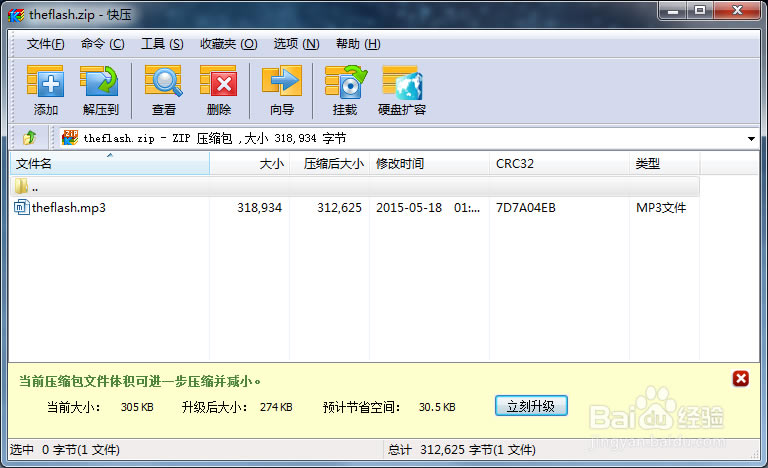Viewport: 768px width, 468px height.
Task: Click the 解压到 (Extract to) toolbar icon
Action: pos(100,90)
